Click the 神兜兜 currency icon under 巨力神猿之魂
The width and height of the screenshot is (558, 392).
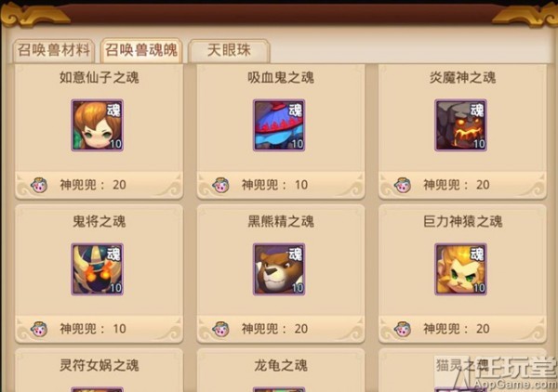[403, 329]
